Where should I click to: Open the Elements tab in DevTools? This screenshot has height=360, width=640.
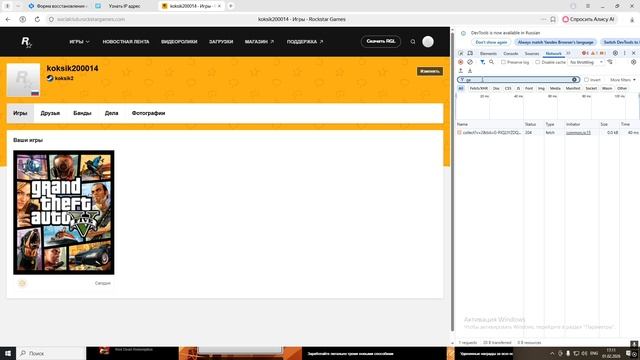click(x=488, y=53)
